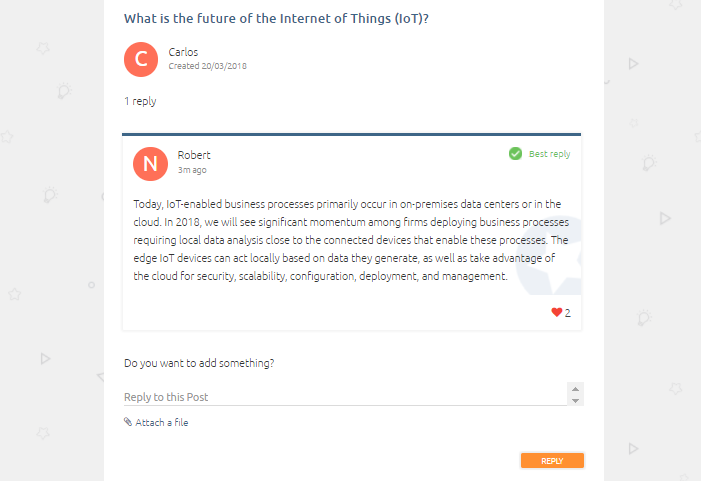This screenshot has width=701, height=481.
Task: Click Carlos's orange C avatar
Action: point(141,59)
